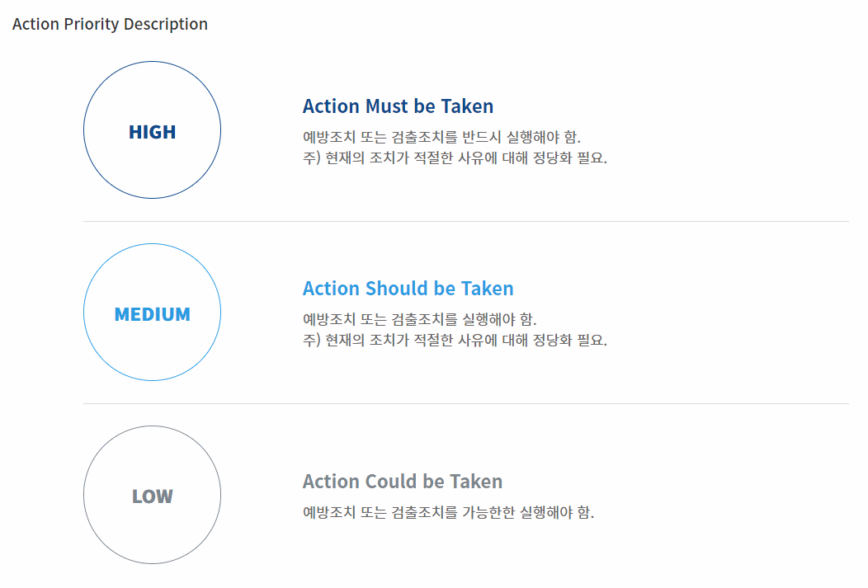Click the gray LOW circle outline
This screenshot has height=588, width=868.
click(153, 426)
